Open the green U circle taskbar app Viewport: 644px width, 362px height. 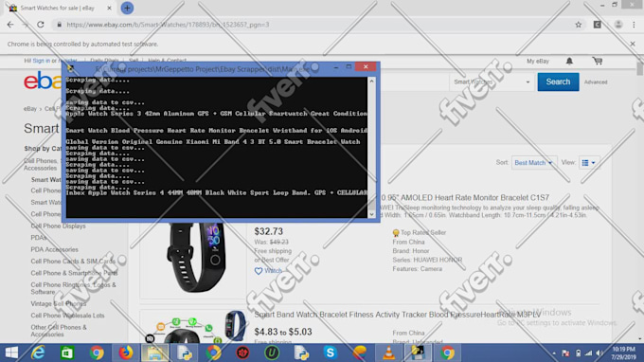[272, 353]
